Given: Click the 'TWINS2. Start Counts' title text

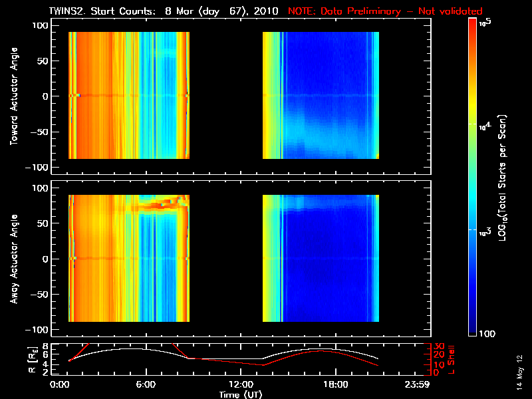Looking at the screenshot, I should coord(102,11).
